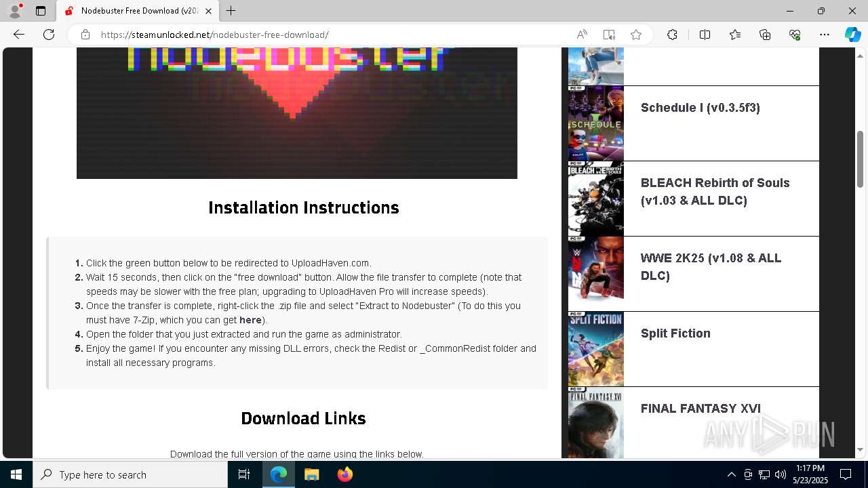Open the Edge profile avatar
This screenshot has width=868, height=488.
pos(15,11)
